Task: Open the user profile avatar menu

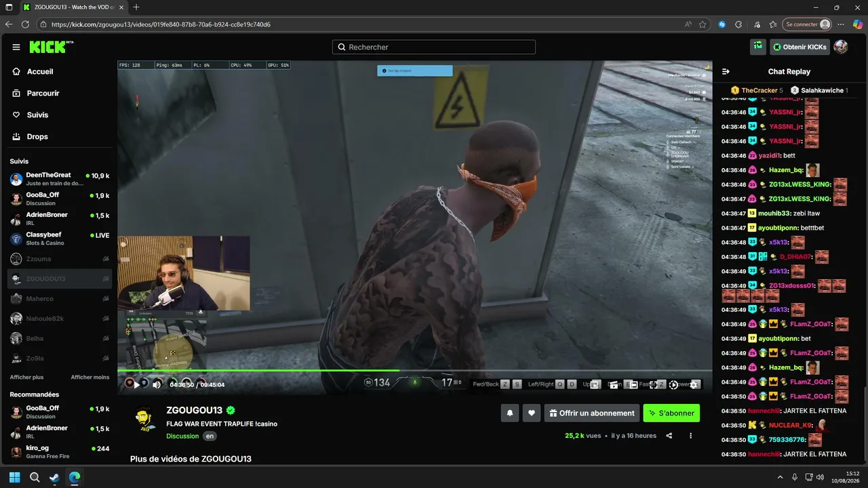Action: (841, 47)
